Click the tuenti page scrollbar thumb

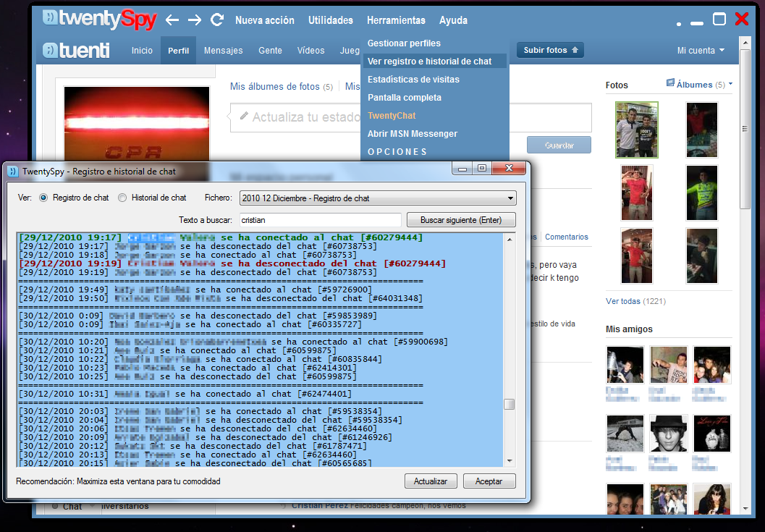(745, 130)
